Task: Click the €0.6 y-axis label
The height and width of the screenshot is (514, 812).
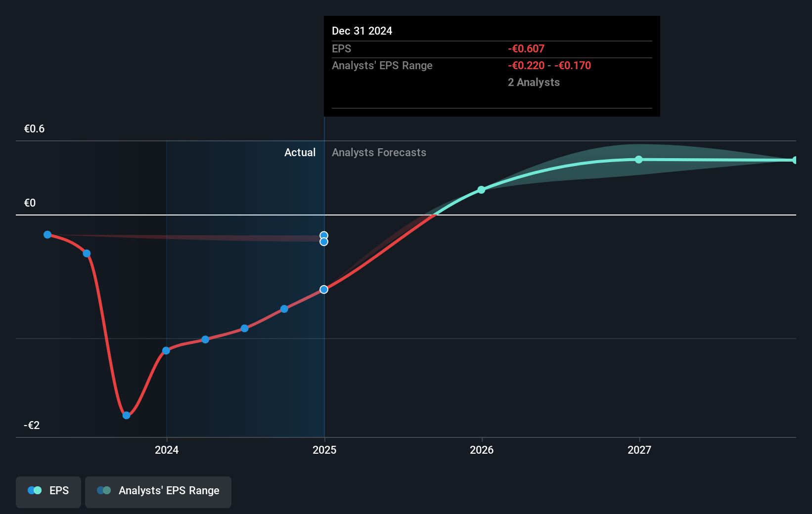Action: click(x=34, y=128)
